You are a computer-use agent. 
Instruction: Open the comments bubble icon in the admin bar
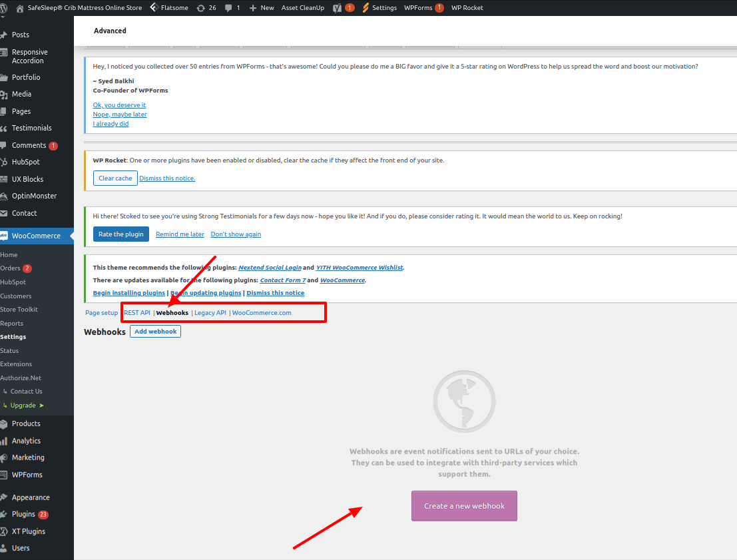click(x=228, y=8)
